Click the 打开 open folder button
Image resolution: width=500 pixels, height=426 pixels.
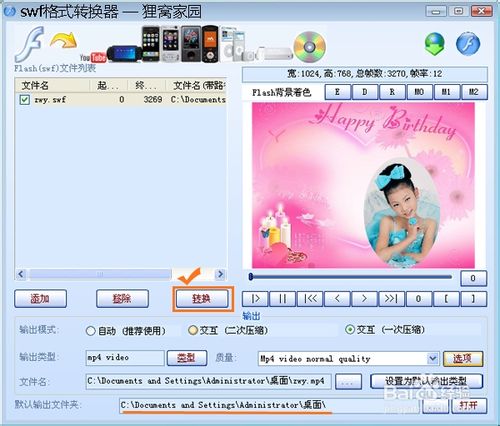coord(469,406)
